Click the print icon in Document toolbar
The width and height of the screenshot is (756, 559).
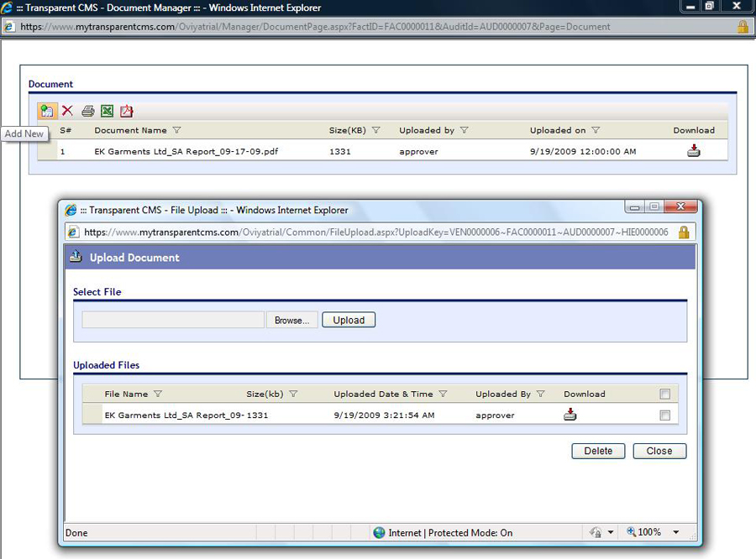point(87,111)
